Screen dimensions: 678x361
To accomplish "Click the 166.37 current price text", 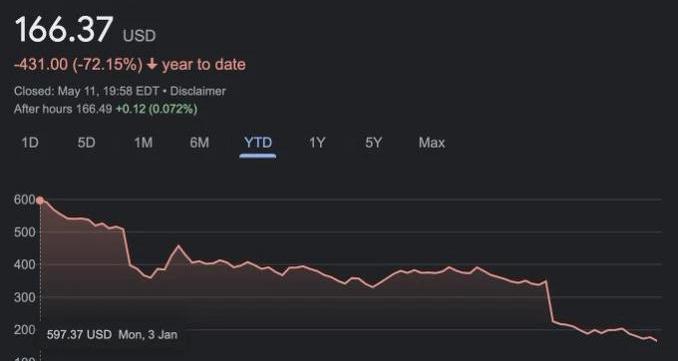I will pos(64,29).
